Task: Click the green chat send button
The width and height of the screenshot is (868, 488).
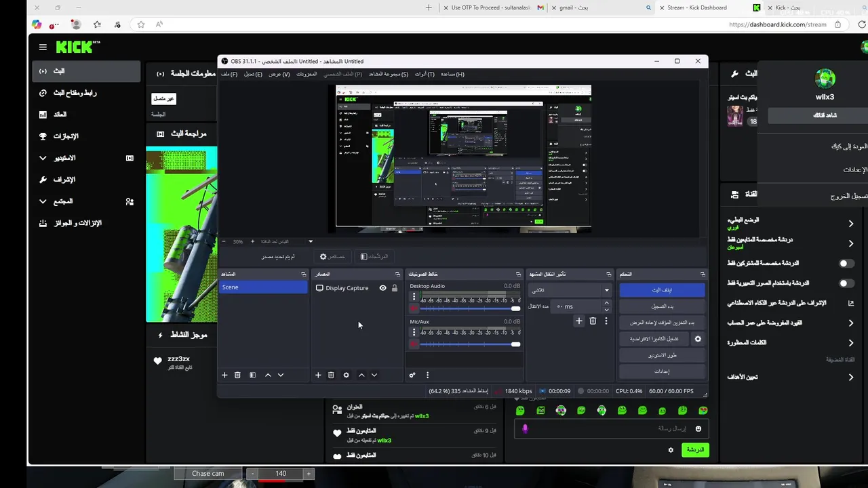Action: point(695,450)
